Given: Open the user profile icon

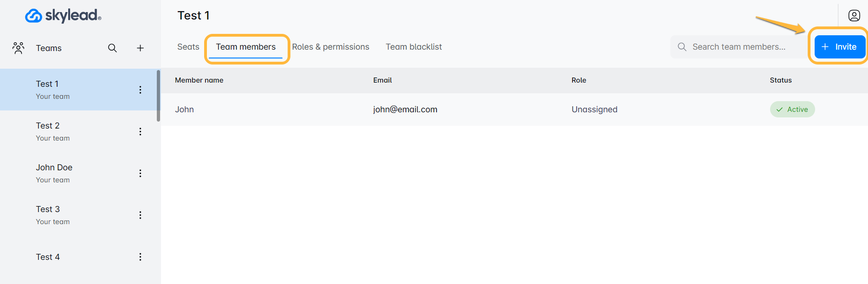Looking at the screenshot, I should (x=854, y=15).
